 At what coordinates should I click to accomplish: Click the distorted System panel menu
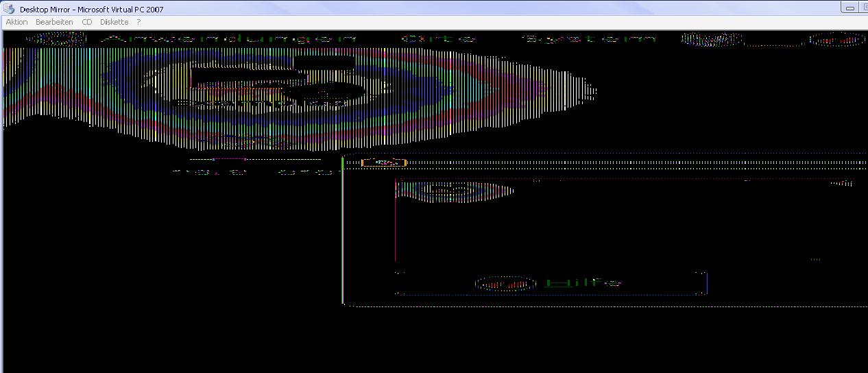coord(588,39)
